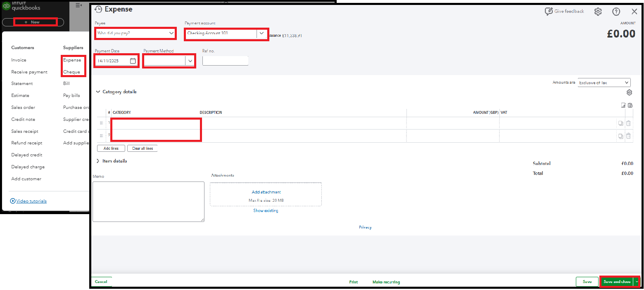Click the Category cell of line 2
The width and height of the screenshot is (644, 290).
[155, 136]
